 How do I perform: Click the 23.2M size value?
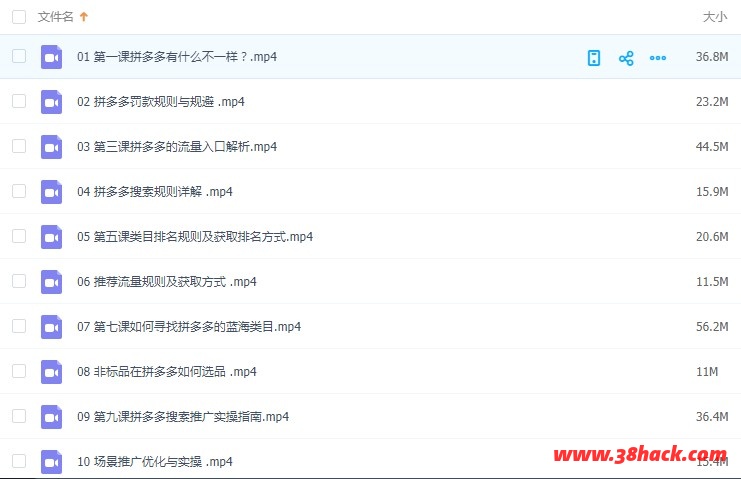tap(712, 102)
